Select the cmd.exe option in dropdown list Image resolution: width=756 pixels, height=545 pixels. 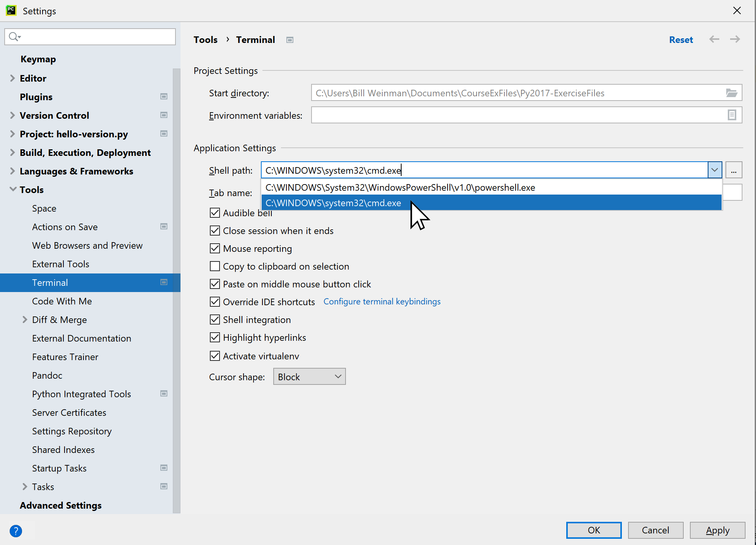coord(492,203)
